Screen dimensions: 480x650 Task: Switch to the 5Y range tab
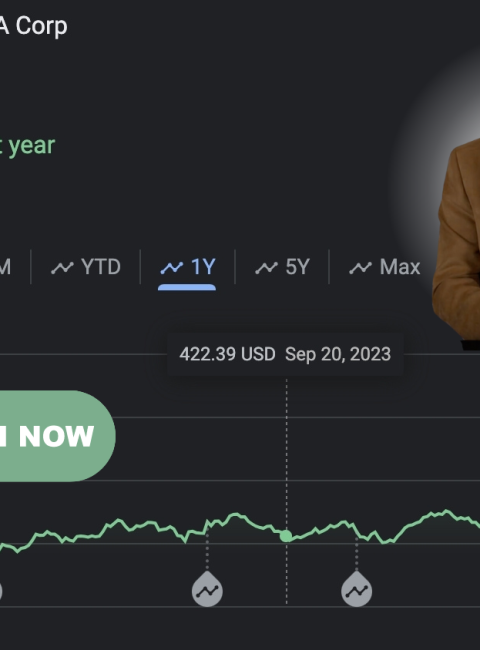click(282, 267)
